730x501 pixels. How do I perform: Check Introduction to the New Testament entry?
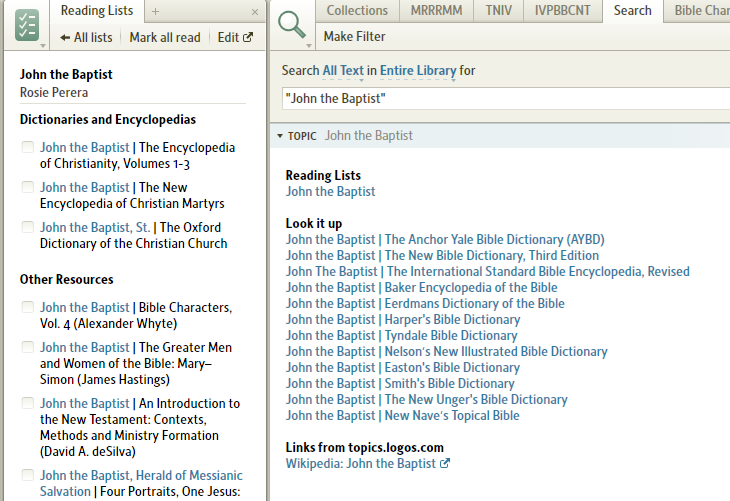28,403
